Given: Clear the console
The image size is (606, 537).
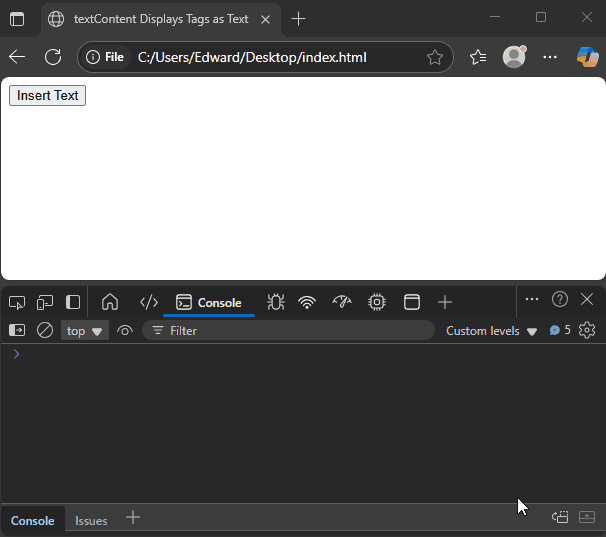Looking at the screenshot, I should pos(45,331).
